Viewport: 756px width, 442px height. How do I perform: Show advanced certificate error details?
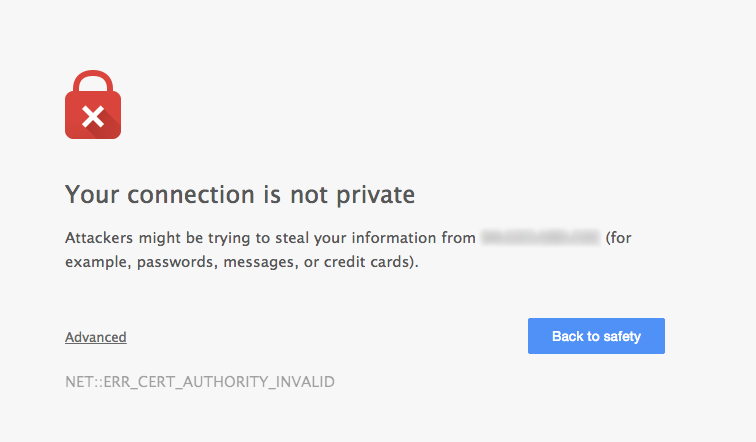(95, 337)
